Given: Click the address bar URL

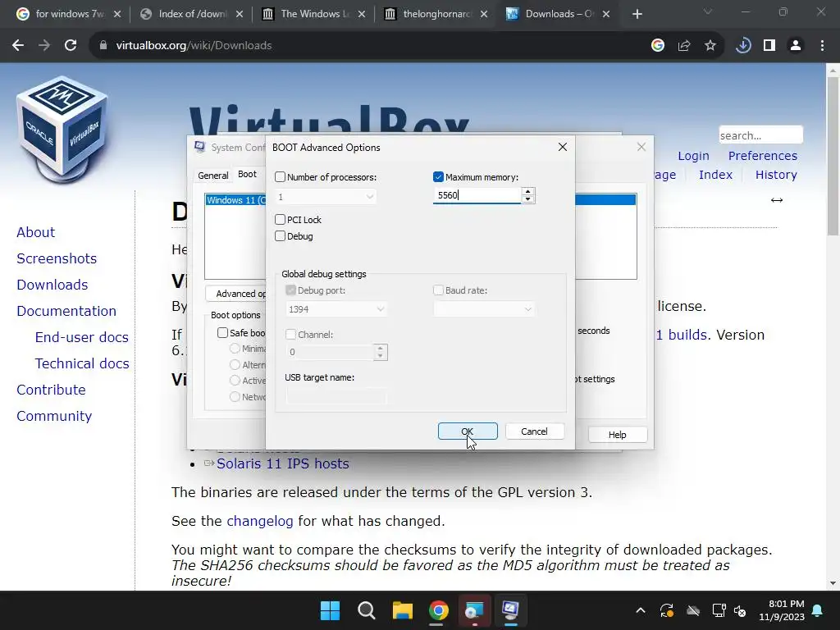Looking at the screenshot, I should click(194, 46).
